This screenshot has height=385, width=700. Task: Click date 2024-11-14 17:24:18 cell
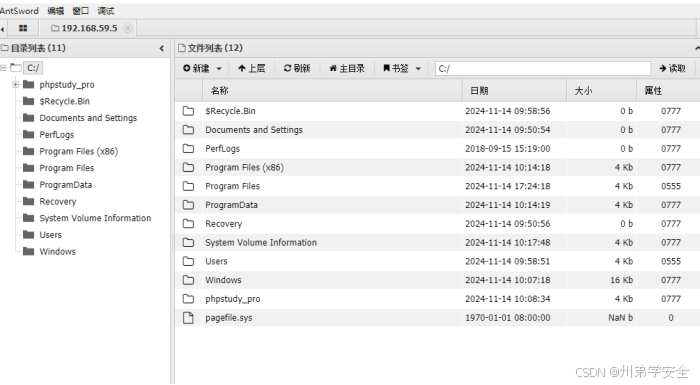coord(508,186)
